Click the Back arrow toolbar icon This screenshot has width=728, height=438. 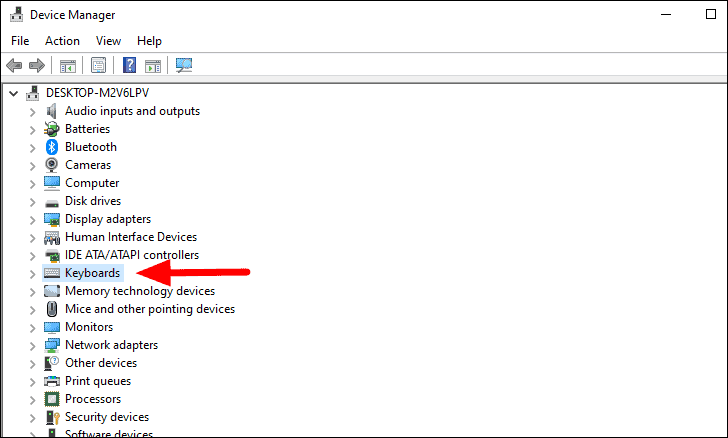tap(14, 65)
